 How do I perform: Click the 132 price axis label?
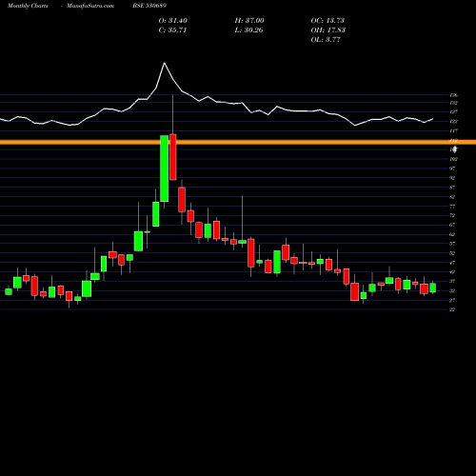(x=453, y=103)
